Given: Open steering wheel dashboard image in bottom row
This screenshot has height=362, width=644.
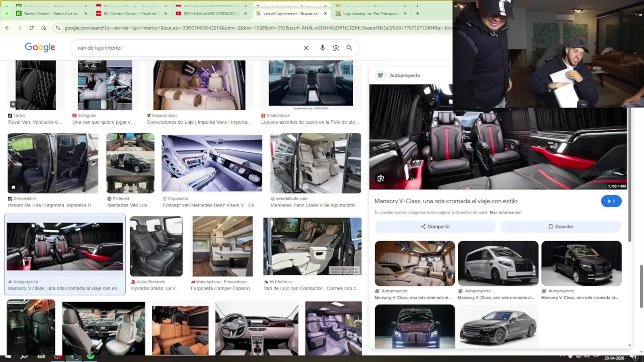Looking at the screenshot, I should (x=257, y=328).
